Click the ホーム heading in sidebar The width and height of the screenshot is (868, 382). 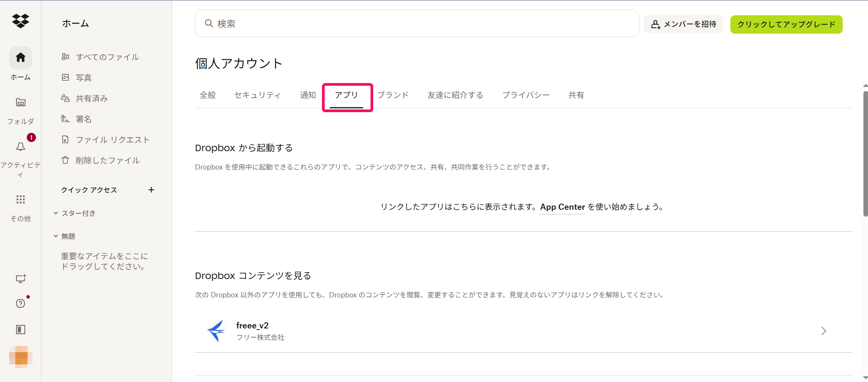(x=76, y=23)
